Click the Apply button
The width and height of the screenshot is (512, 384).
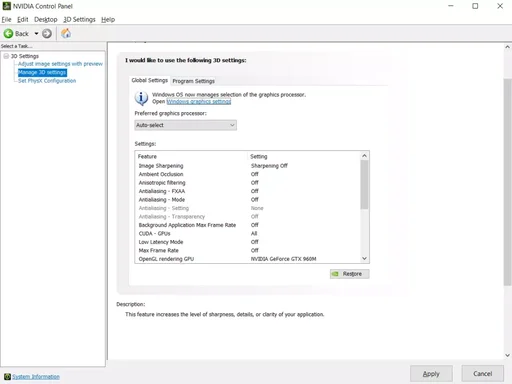[431, 374]
